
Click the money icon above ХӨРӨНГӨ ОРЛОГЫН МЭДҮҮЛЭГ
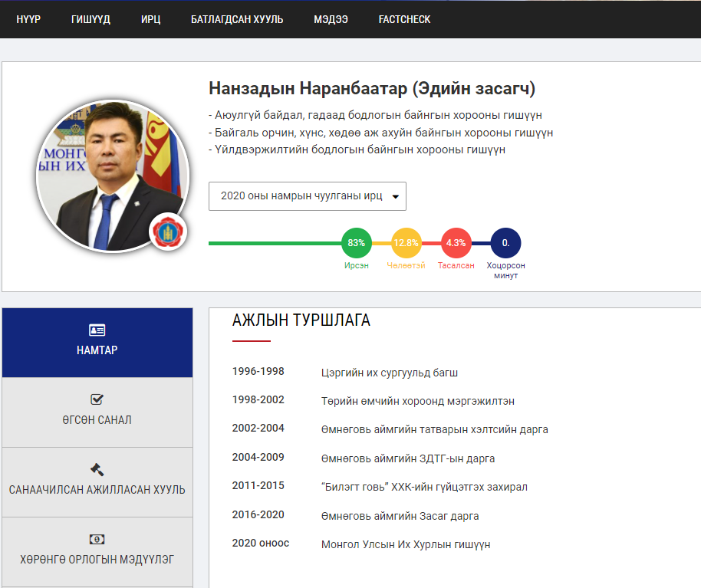[97, 539]
